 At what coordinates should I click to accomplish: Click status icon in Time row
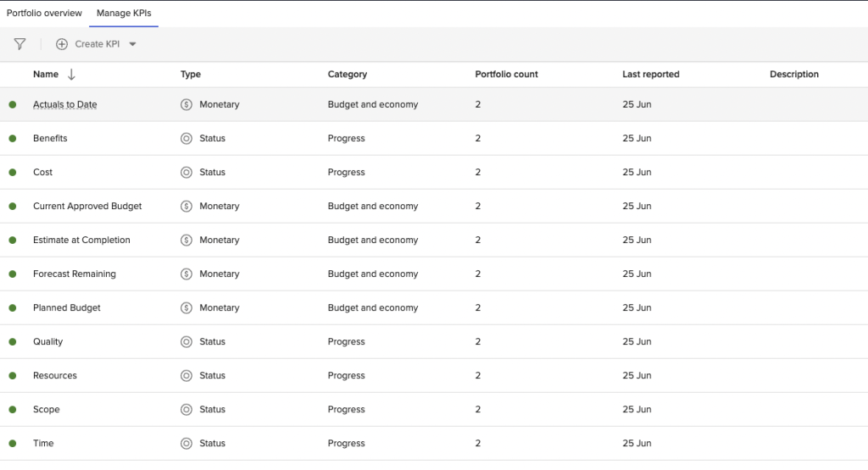click(186, 444)
